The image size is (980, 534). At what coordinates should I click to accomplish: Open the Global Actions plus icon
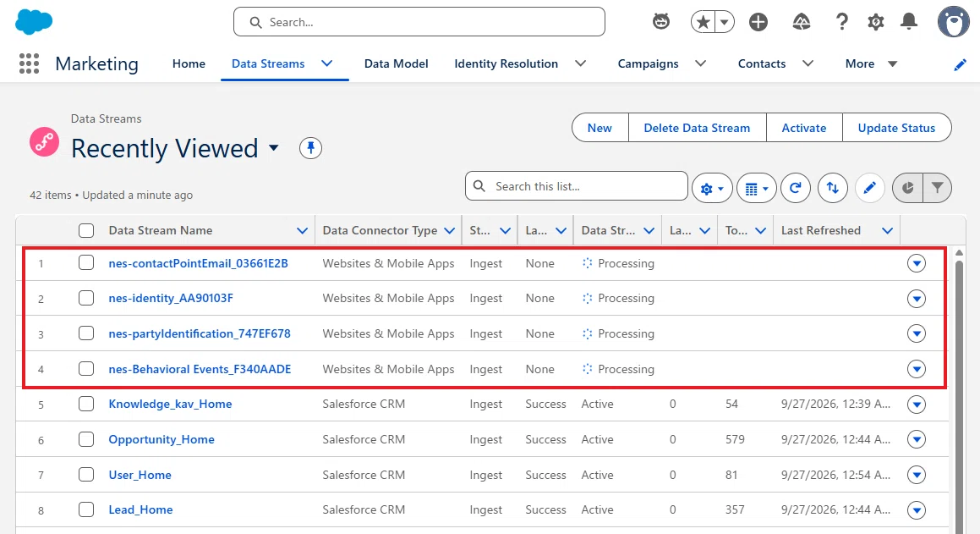pos(758,22)
